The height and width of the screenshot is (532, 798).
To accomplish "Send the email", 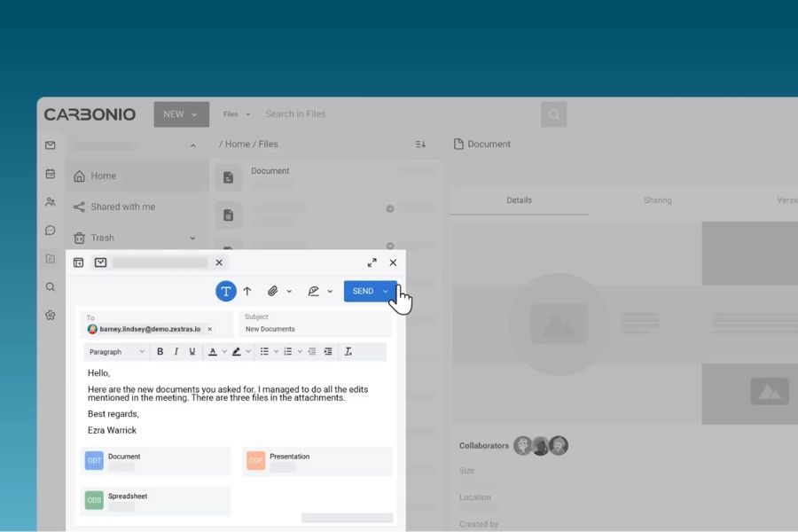I will pos(363,291).
